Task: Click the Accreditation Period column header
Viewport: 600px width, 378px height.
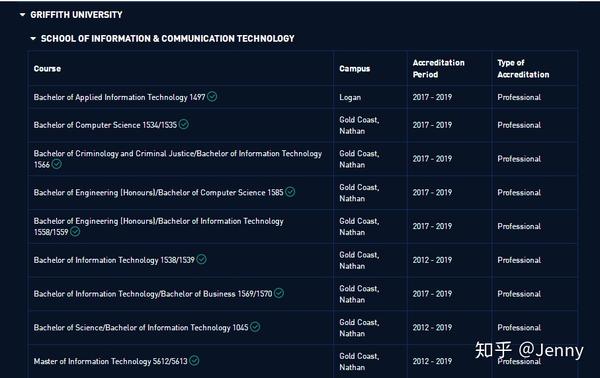Action: click(x=439, y=68)
